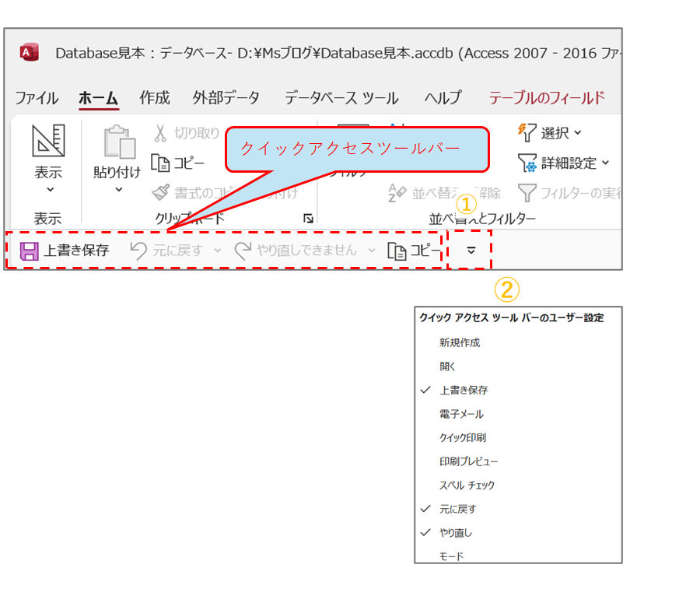Click the 貼り付け clipboard icon
This screenshot has width=700, height=589.
117,142
